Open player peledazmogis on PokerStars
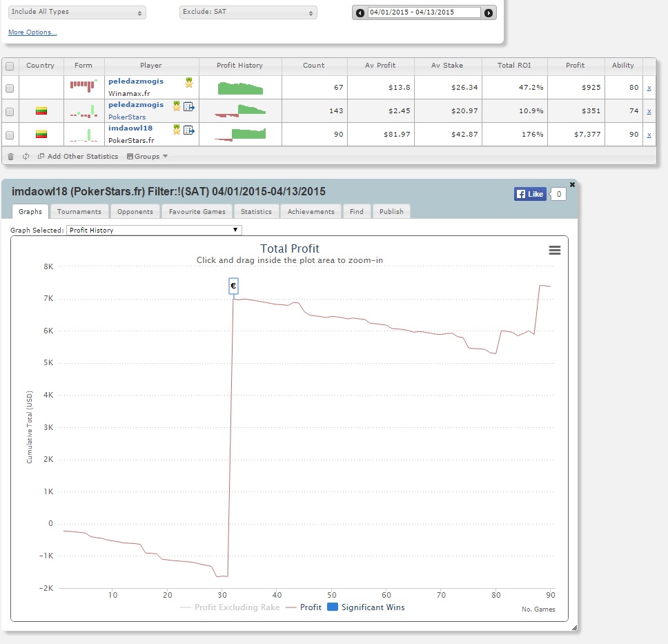This screenshot has height=644, width=668. (x=136, y=104)
